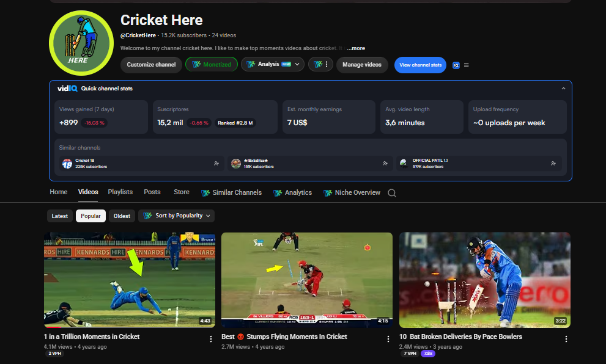Click the purple 7.8x badge
The image size is (606, 364).
428,353
